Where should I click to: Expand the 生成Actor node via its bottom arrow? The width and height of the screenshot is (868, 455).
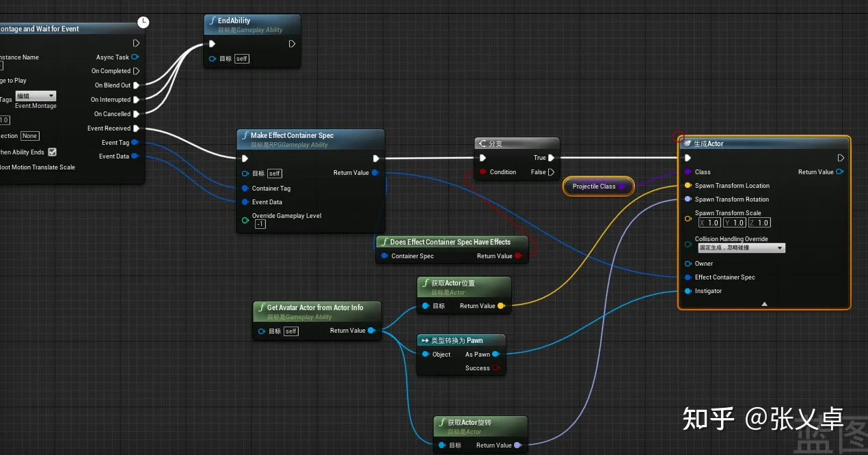point(763,303)
